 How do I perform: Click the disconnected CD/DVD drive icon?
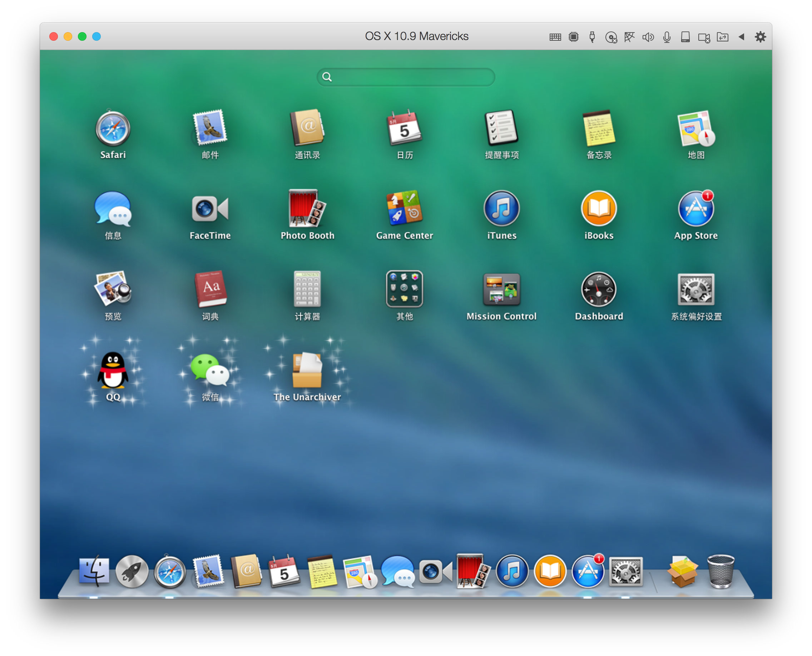[611, 38]
